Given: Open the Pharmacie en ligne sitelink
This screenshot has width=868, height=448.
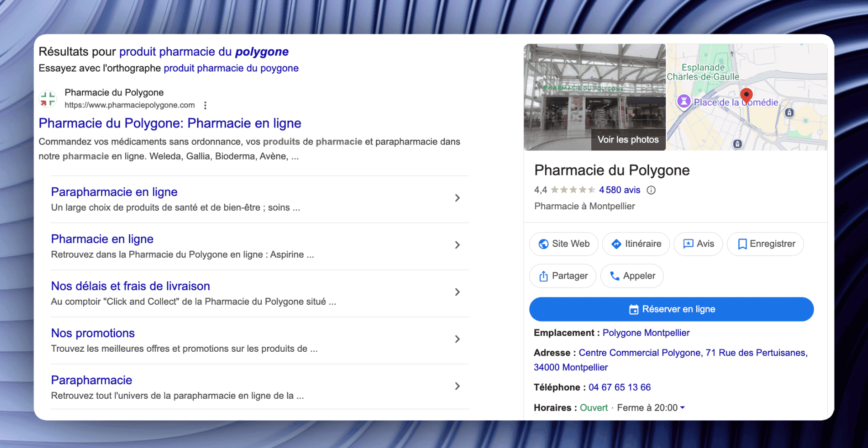Looking at the screenshot, I should click(102, 239).
